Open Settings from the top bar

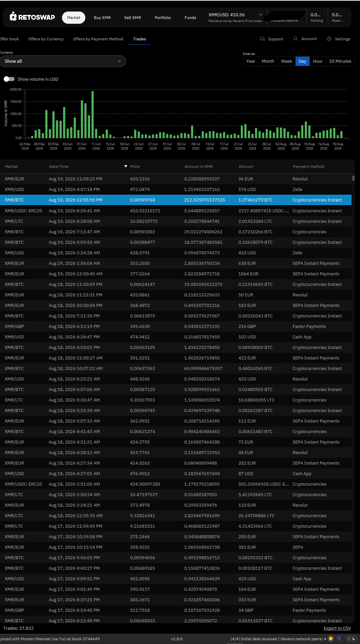(338, 39)
